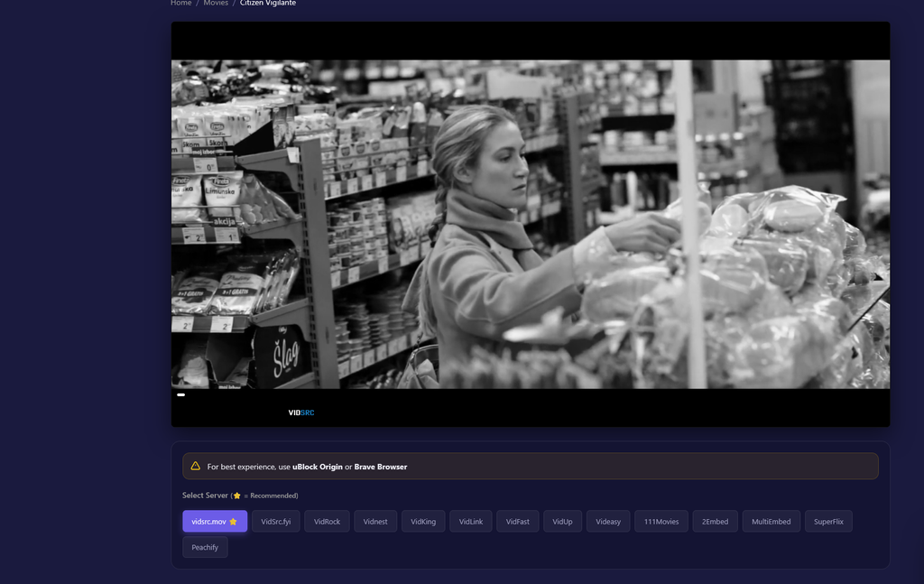The image size is (924, 584).
Task: Go to the Home breadcrumb link
Action: coord(180,3)
